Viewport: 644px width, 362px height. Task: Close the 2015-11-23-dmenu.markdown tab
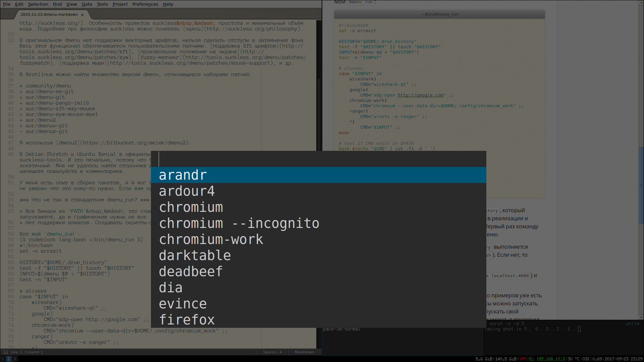[82, 15]
